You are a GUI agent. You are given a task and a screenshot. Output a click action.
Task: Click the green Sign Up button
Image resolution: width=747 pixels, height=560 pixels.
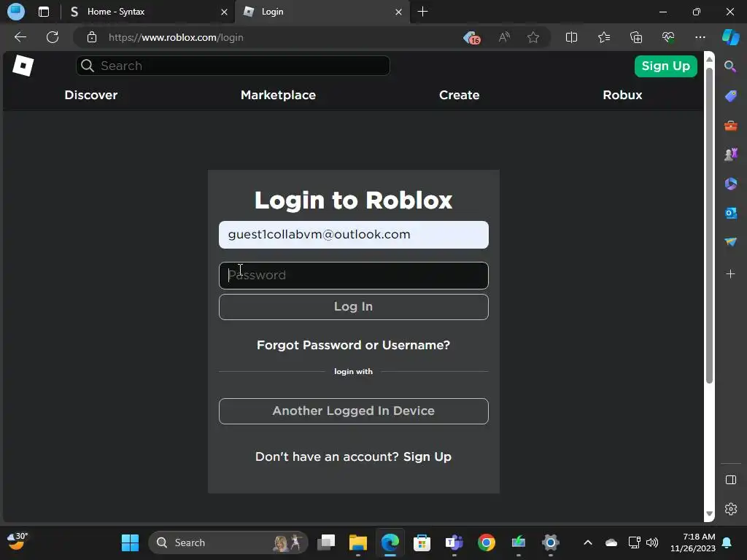click(x=665, y=66)
